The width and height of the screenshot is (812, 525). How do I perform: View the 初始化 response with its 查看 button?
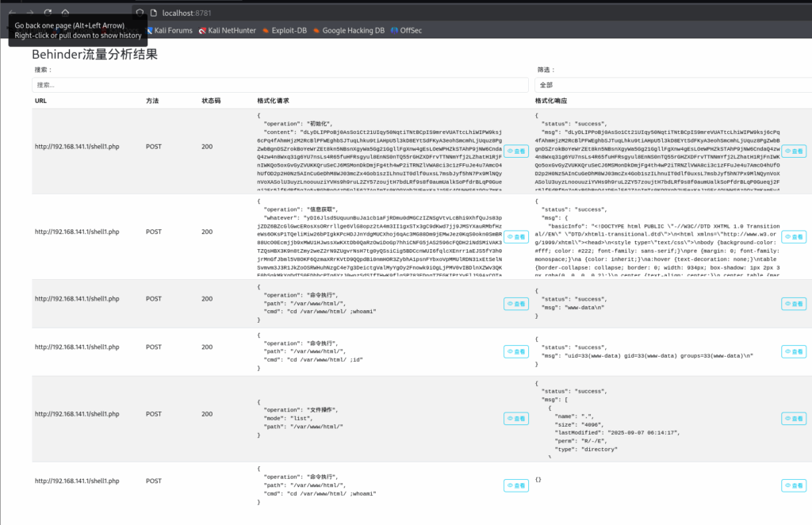(794, 151)
